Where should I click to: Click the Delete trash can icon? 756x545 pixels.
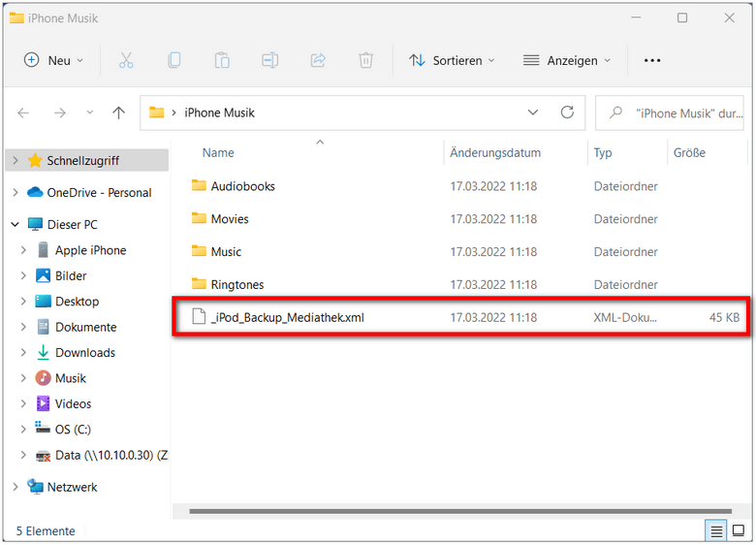point(366,60)
